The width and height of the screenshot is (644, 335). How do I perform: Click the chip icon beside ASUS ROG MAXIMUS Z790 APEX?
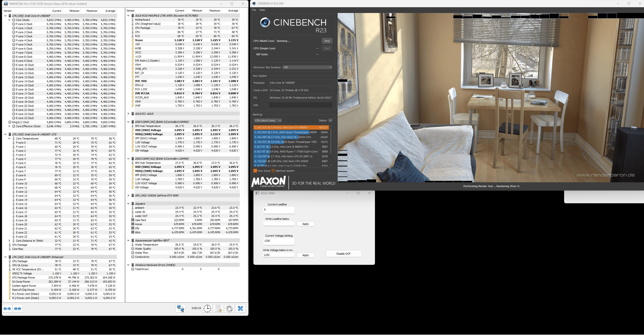(x=133, y=15)
